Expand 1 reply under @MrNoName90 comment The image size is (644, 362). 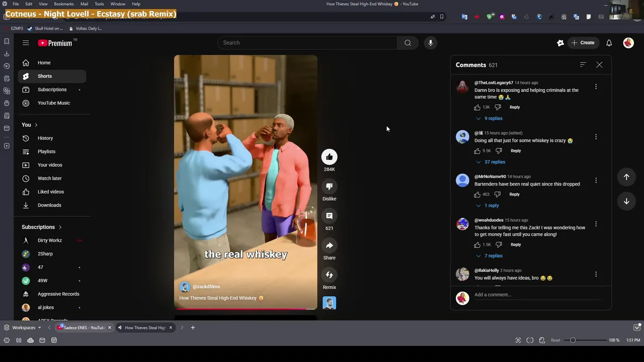(488, 206)
